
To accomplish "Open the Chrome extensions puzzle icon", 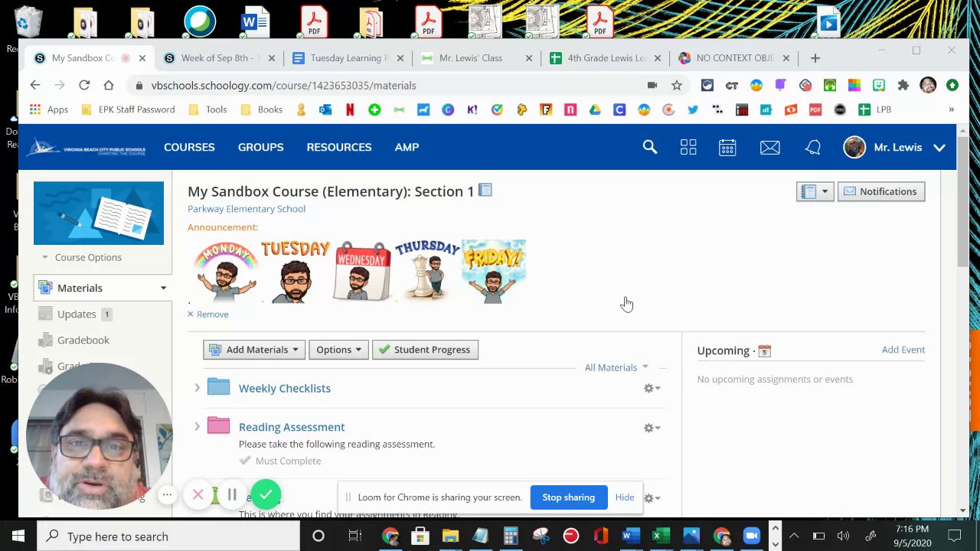I will point(903,85).
